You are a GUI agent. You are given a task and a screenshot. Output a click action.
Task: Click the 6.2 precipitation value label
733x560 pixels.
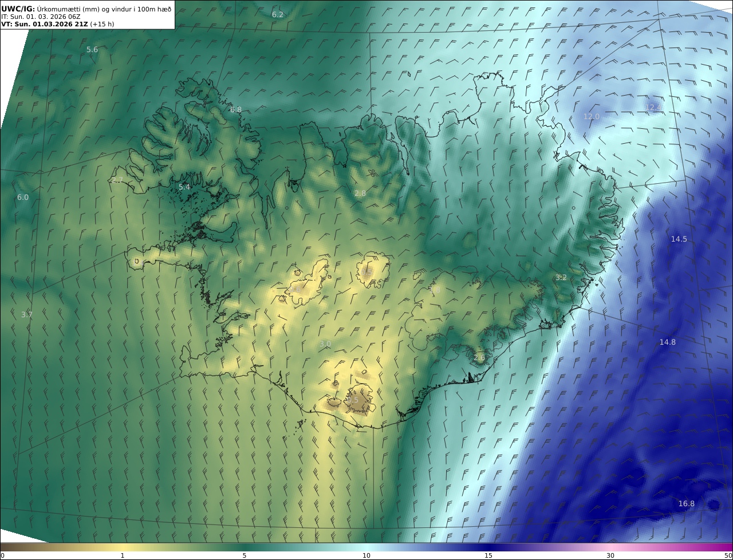coord(278,14)
